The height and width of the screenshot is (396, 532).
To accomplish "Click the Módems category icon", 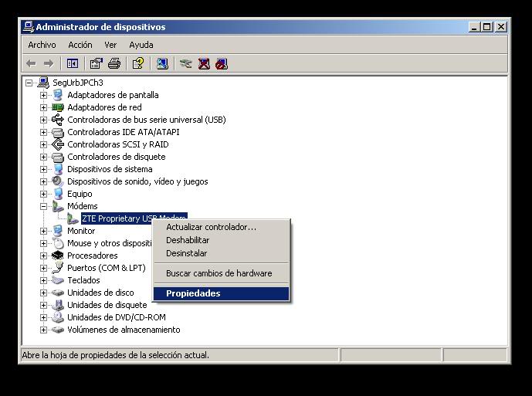I will pos(58,206).
